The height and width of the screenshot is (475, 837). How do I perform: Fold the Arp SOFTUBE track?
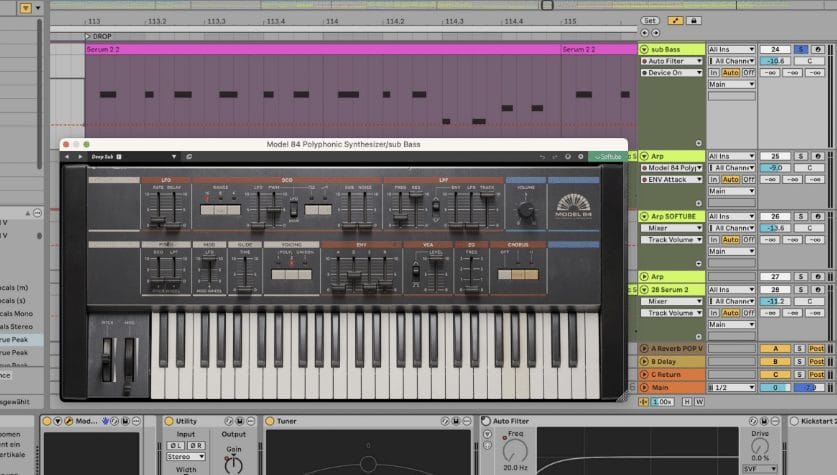tap(644, 216)
